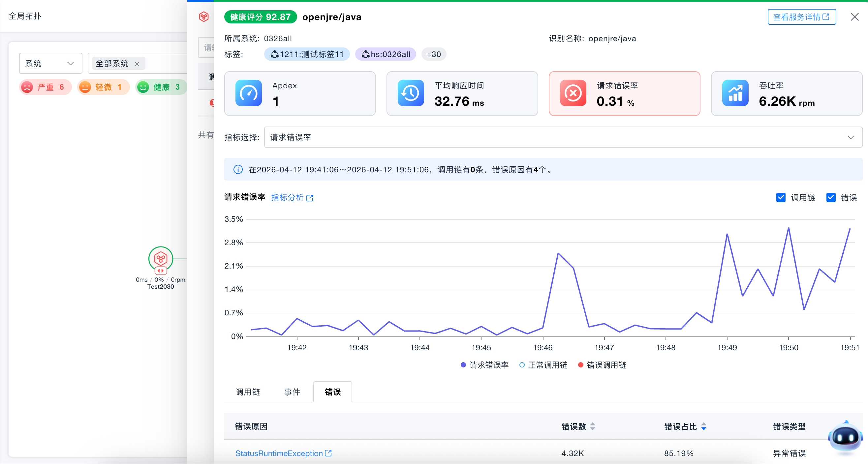Remove the 全部系统 filter tag
868x464 pixels.
click(137, 64)
